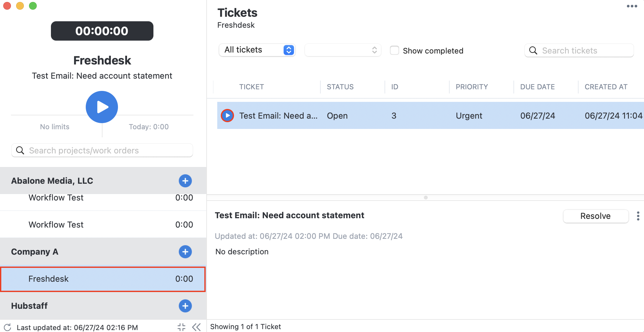Sort by DUE DATE column header
The height and width of the screenshot is (332, 644).
tap(537, 87)
